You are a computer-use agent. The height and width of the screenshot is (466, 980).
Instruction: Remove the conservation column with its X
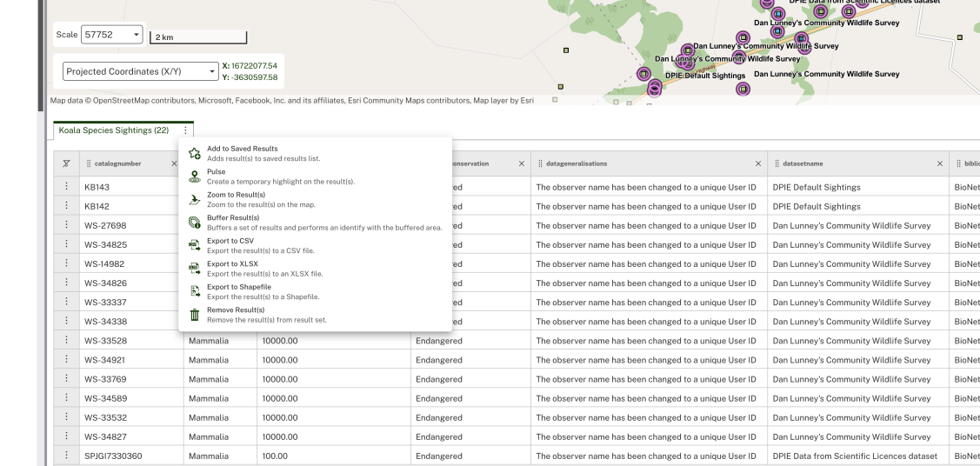(x=521, y=163)
